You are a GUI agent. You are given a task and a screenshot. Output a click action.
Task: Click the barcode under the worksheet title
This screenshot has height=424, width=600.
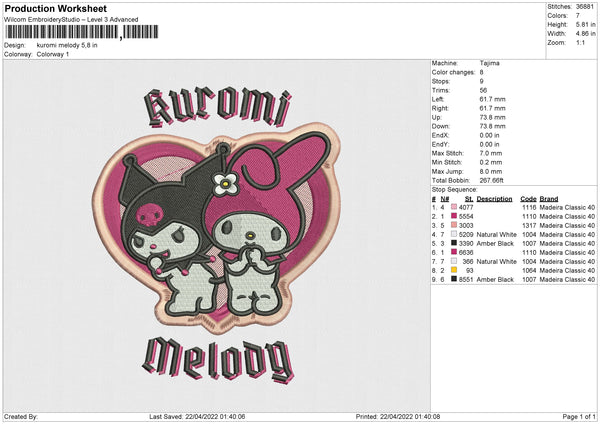click(x=82, y=32)
